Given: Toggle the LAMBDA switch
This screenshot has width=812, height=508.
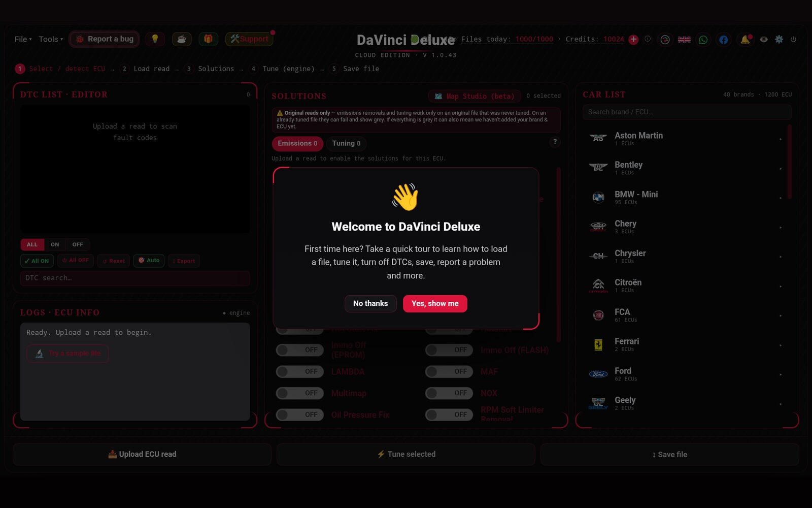Looking at the screenshot, I should coord(300,372).
